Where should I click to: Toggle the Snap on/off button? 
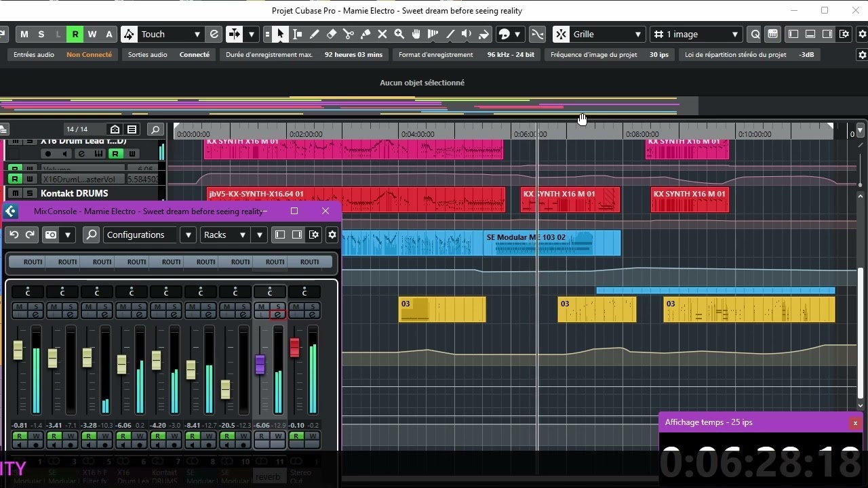(x=561, y=34)
